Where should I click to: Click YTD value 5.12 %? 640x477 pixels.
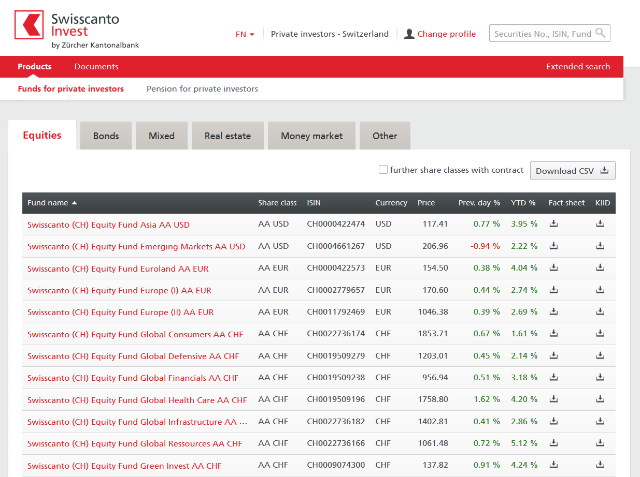[524, 443]
